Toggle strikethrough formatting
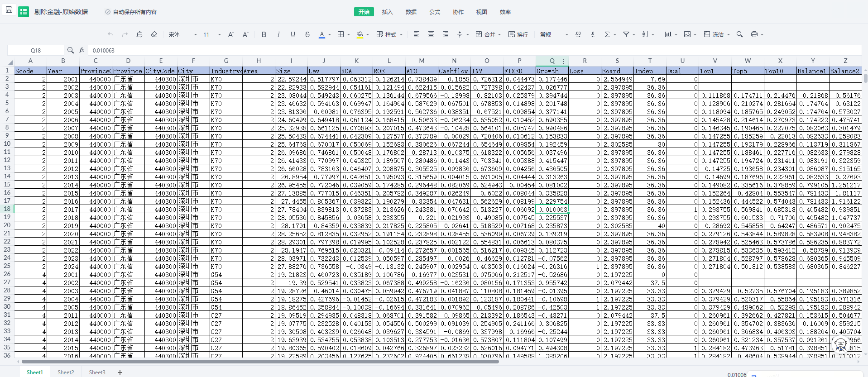868x377 pixels. click(x=307, y=34)
